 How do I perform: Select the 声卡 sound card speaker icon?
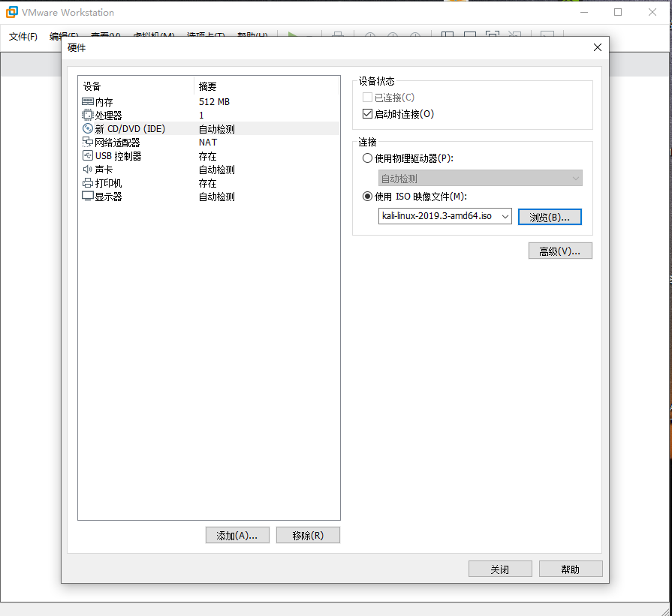87,170
